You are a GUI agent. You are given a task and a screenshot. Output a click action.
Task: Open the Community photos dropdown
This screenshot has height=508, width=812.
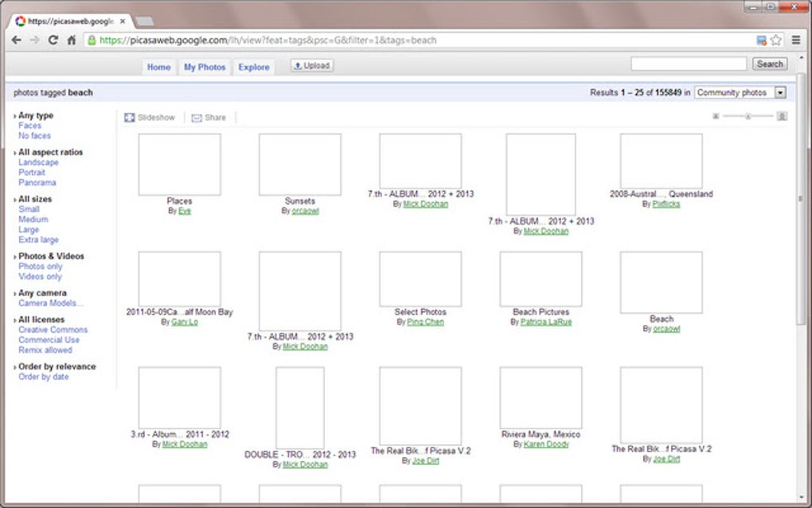click(779, 92)
